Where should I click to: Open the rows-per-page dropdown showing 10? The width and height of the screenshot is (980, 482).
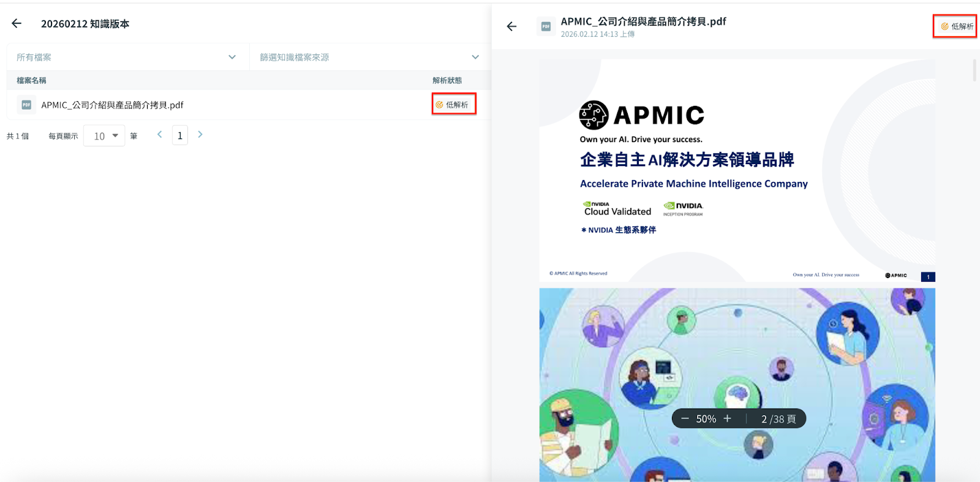(105, 136)
